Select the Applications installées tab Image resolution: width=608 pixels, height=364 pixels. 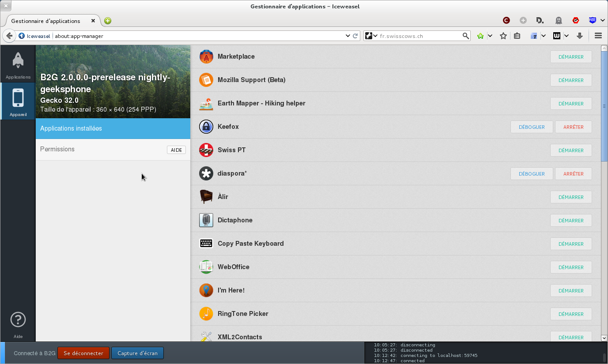pyautogui.click(x=113, y=128)
